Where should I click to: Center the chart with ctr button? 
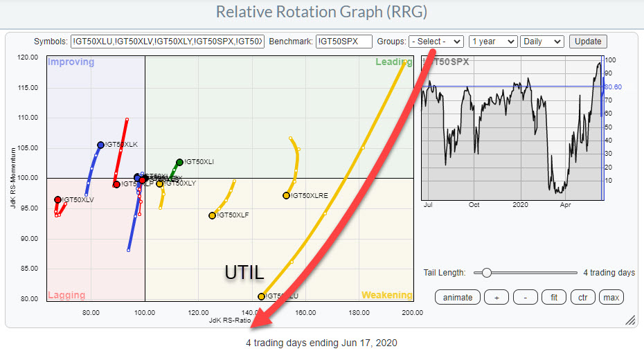tap(583, 297)
